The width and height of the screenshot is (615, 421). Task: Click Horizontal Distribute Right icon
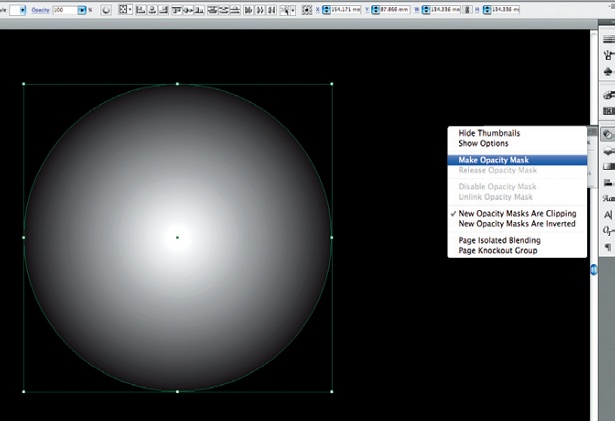(x=271, y=10)
